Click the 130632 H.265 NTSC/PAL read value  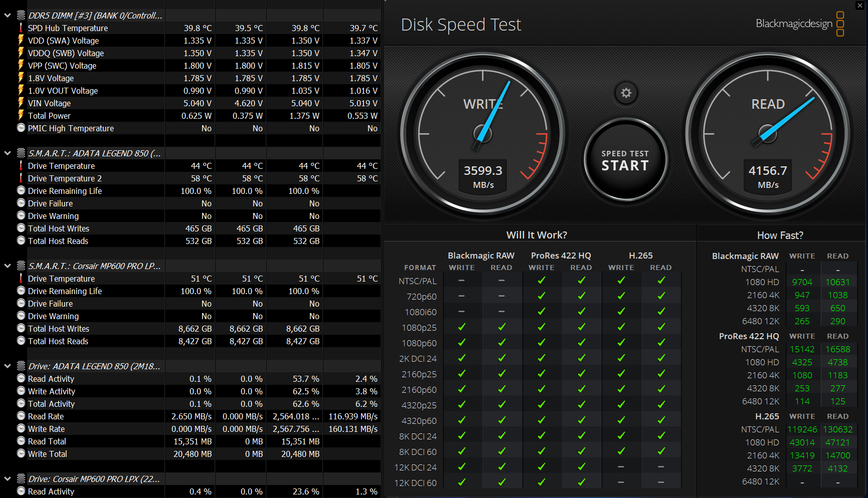837,429
